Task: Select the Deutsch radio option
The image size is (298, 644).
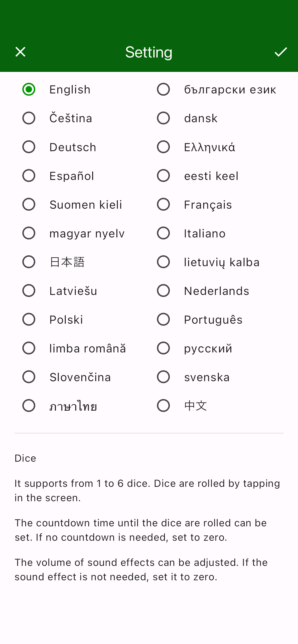Action: pyautogui.click(x=29, y=147)
